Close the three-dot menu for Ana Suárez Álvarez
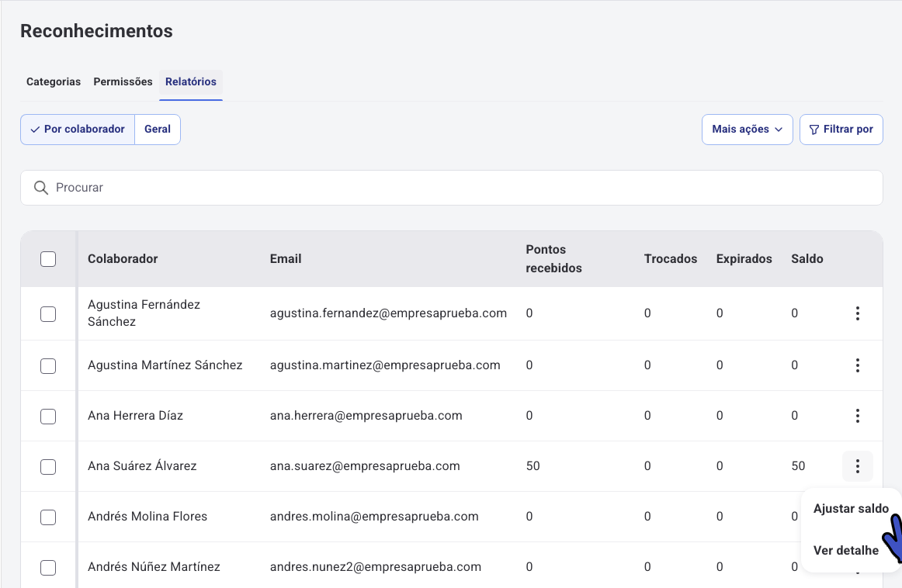This screenshot has width=902, height=588. 857,466
